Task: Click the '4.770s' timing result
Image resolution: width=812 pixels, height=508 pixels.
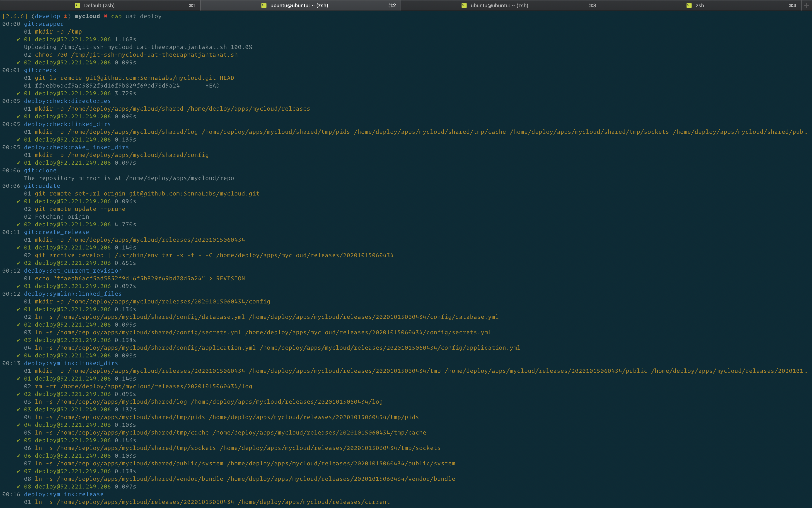Action: (x=126, y=225)
